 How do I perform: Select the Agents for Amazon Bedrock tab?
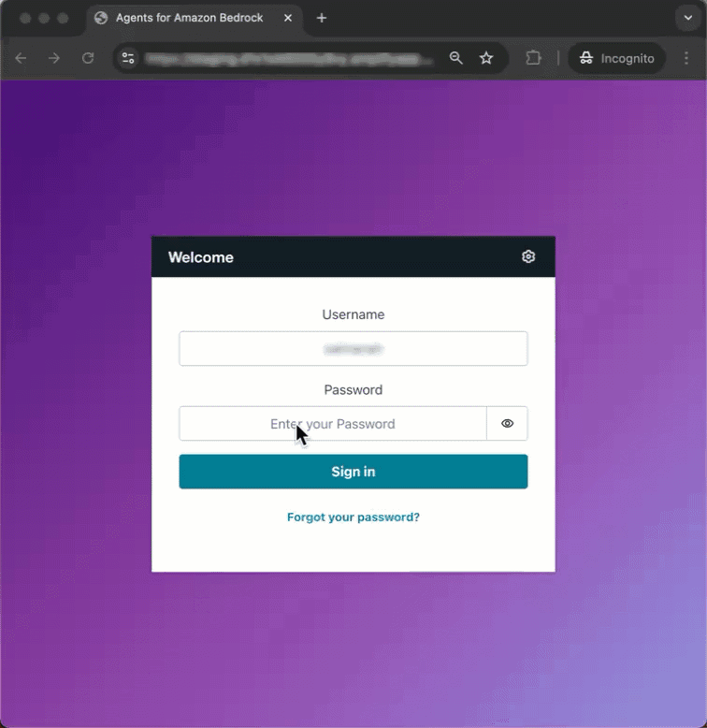(189, 18)
